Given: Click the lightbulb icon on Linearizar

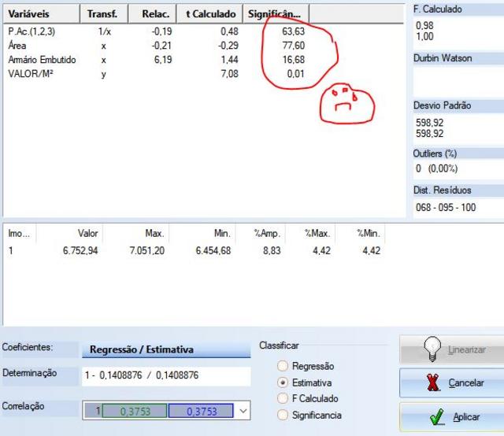Looking at the screenshot, I should 432,349.
